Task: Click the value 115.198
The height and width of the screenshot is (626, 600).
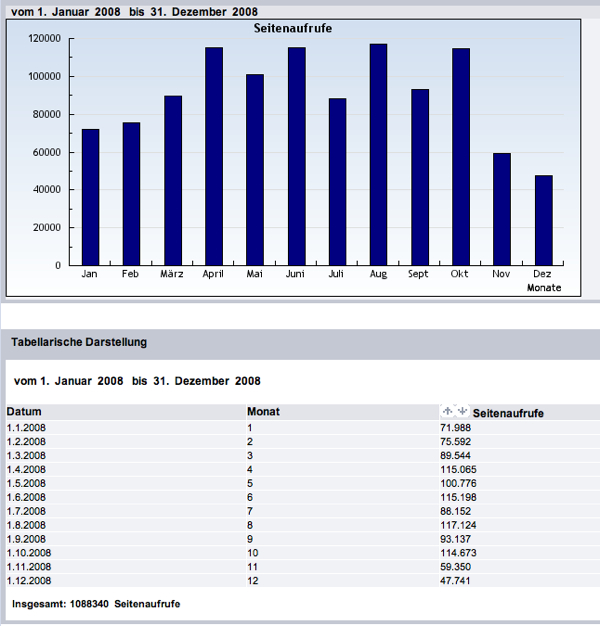Action: [x=458, y=497]
